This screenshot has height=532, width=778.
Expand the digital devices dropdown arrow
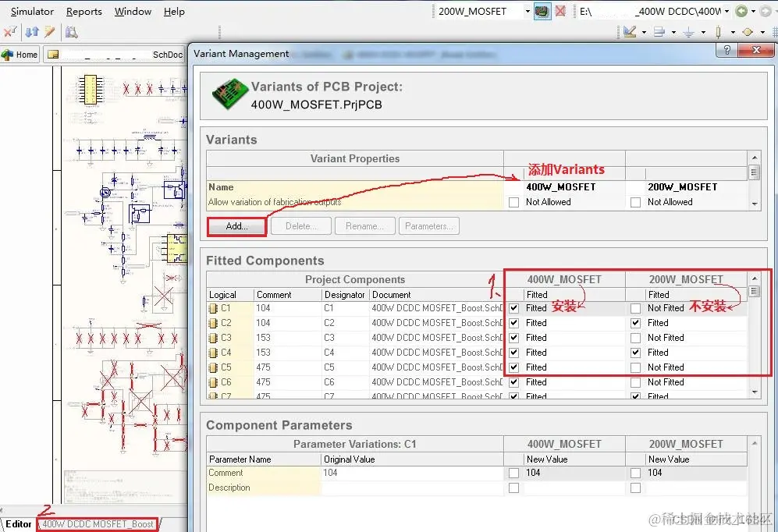733,32
